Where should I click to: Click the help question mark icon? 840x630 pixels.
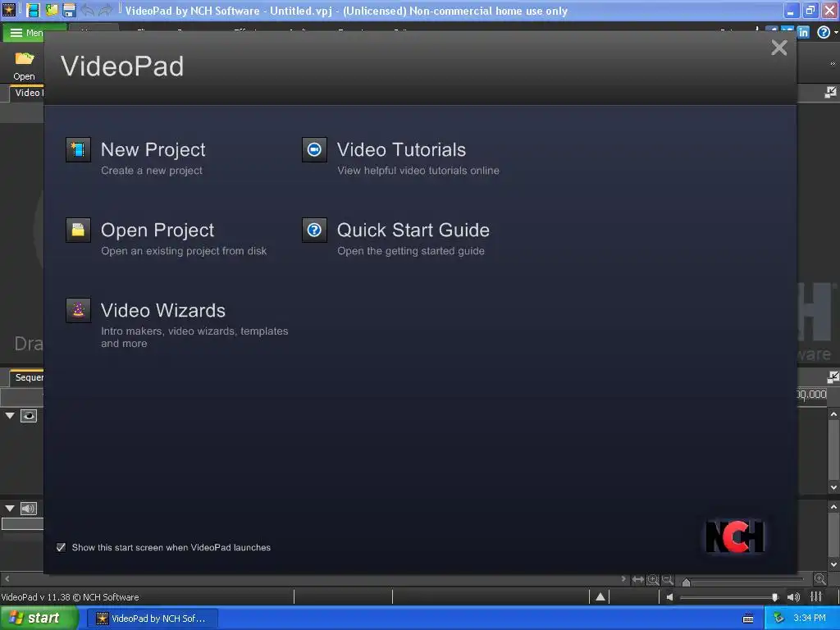(824, 33)
